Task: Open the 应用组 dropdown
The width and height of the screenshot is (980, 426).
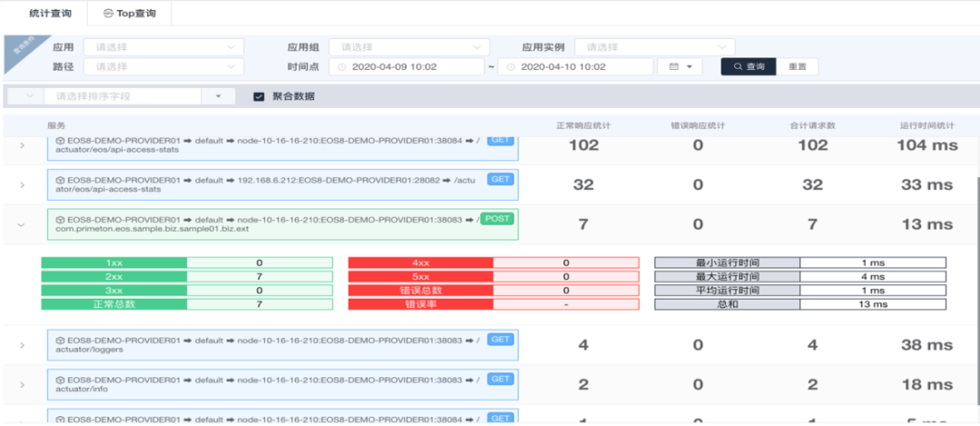Action: coord(409,47)
